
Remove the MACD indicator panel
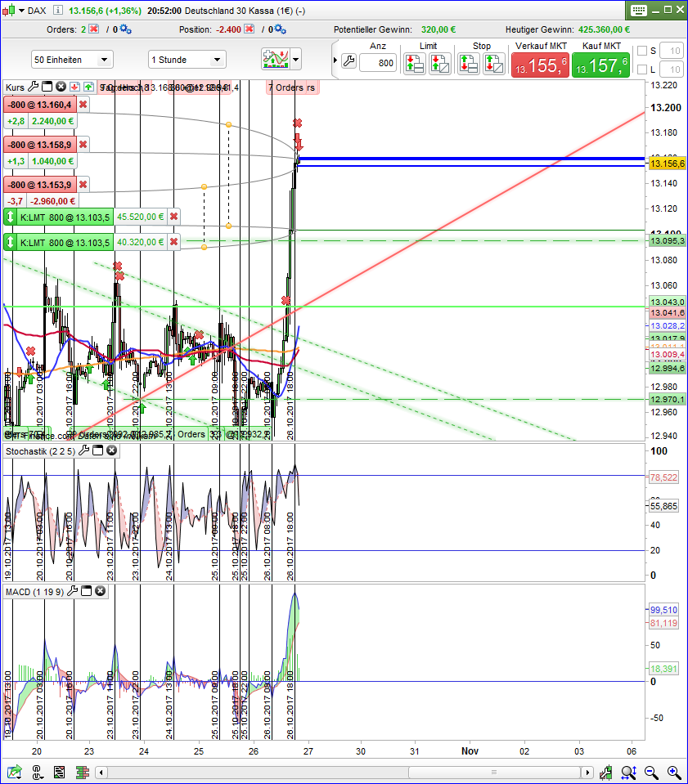point(100,591)
